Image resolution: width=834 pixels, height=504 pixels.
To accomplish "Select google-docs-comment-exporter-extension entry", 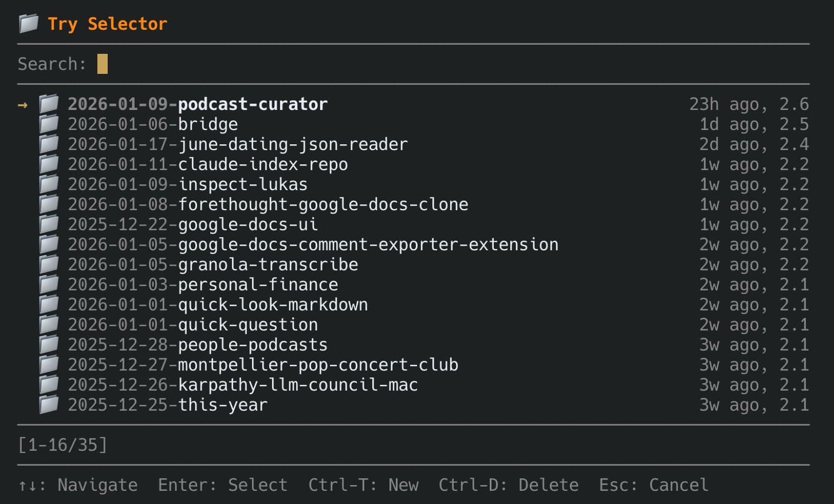I will (x=313, y=245).
